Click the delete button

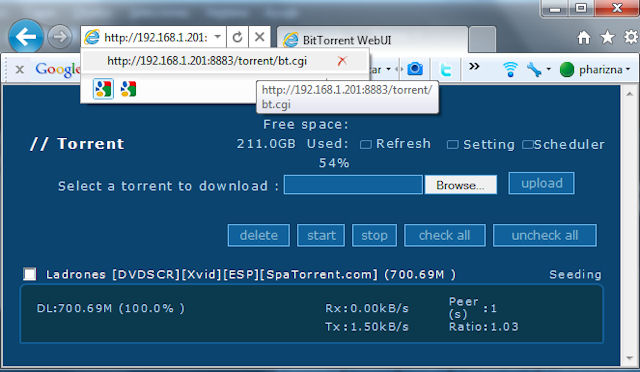[x=259, y=235]
